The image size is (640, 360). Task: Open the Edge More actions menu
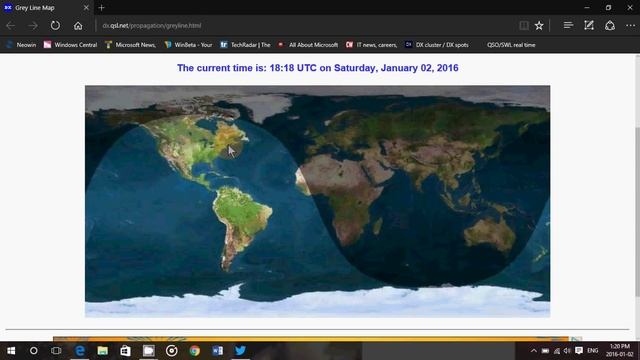(x=630, y=25)
